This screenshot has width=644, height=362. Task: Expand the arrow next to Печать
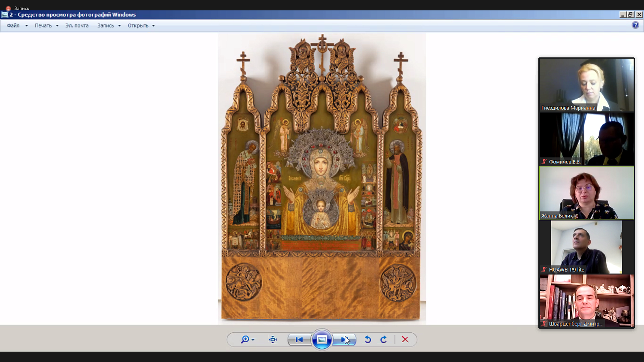(57, 26)
